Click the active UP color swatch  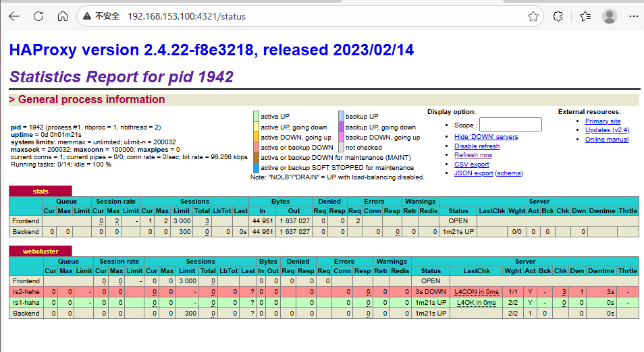pyautogui.click(x=257, y=116)
